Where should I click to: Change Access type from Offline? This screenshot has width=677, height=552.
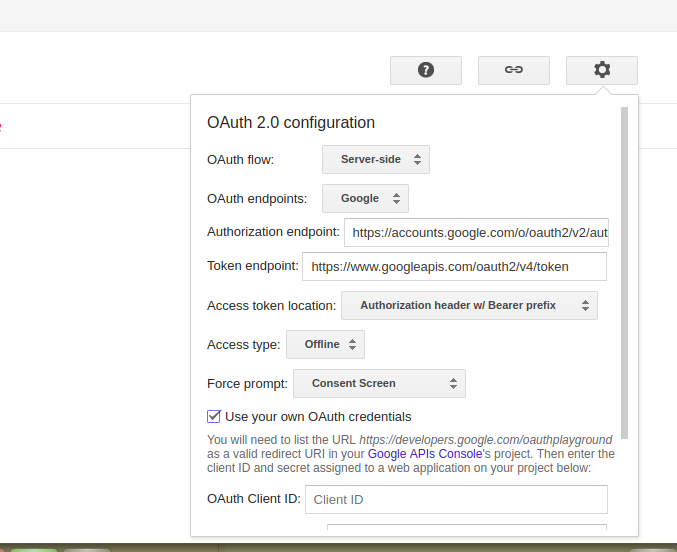pos(325,344)
